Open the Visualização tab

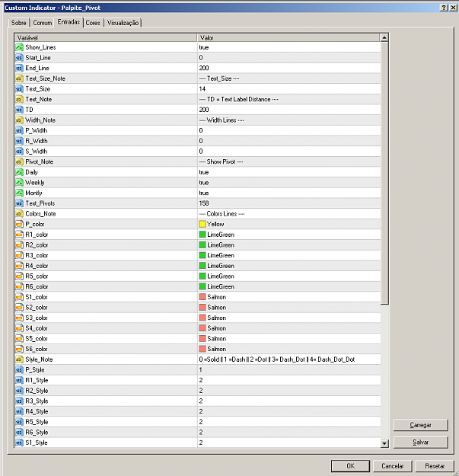123,23
